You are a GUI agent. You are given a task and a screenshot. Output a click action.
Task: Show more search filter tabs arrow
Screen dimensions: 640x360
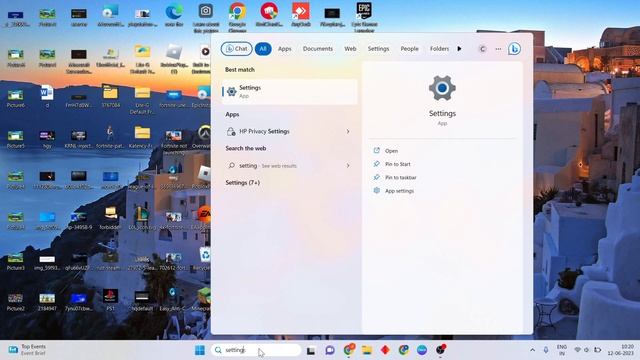click(459, 49)
